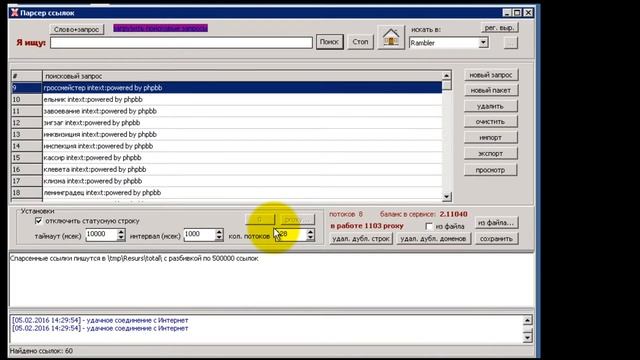Click the 'из файла...' button

(x=496, y=222)
